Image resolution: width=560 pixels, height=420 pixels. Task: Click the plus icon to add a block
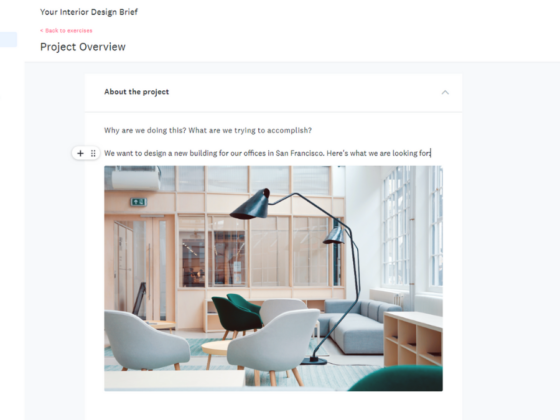coord(80,153)
